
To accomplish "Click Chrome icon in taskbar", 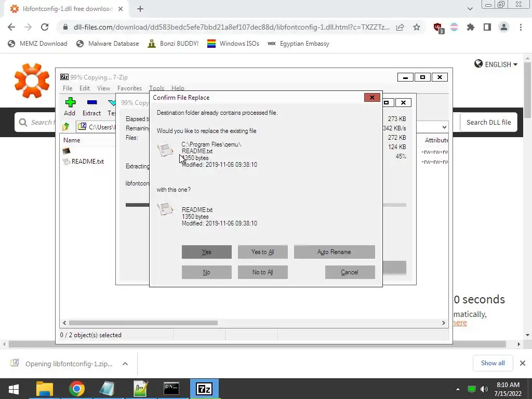I will [x=77, y=389].
